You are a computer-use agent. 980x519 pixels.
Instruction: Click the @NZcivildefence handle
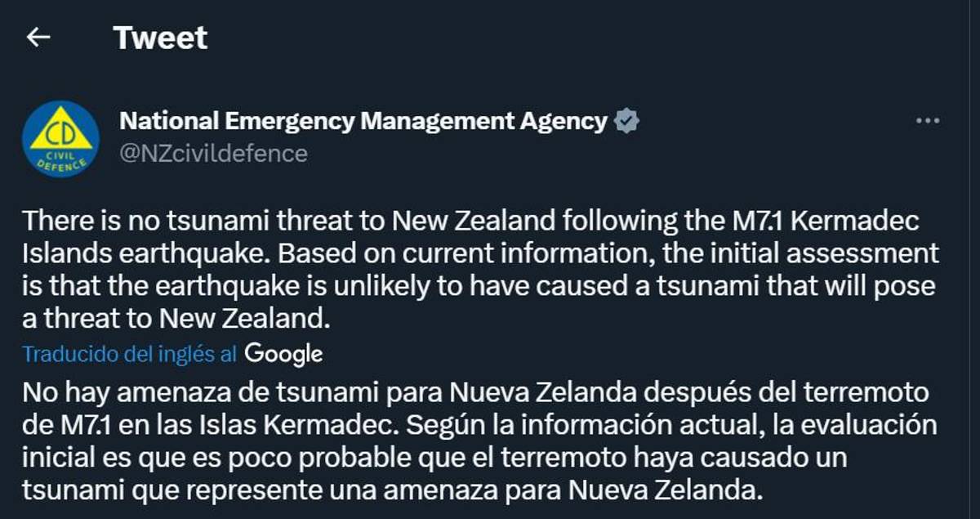[212, 151]
